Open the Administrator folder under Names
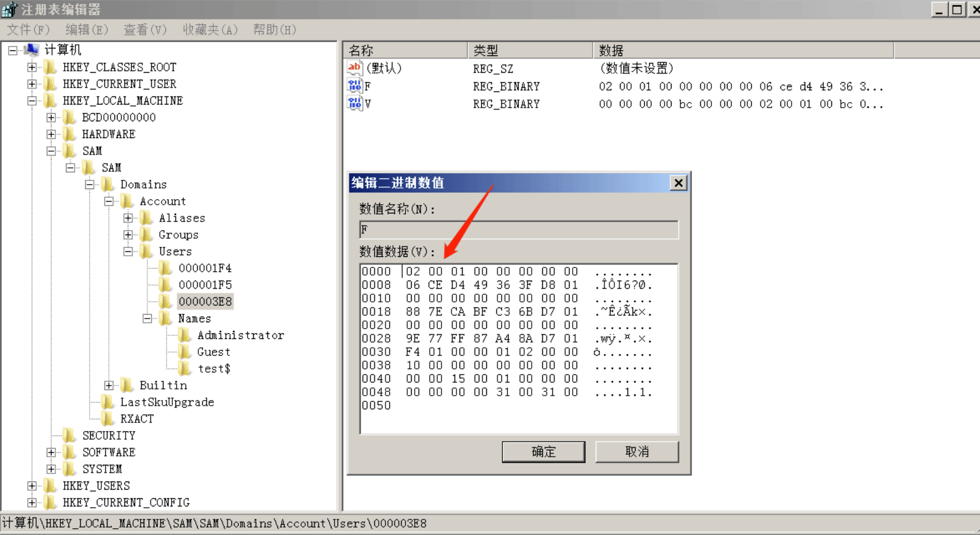Viewport: 980px width, 535px height. tap(241, 335)
